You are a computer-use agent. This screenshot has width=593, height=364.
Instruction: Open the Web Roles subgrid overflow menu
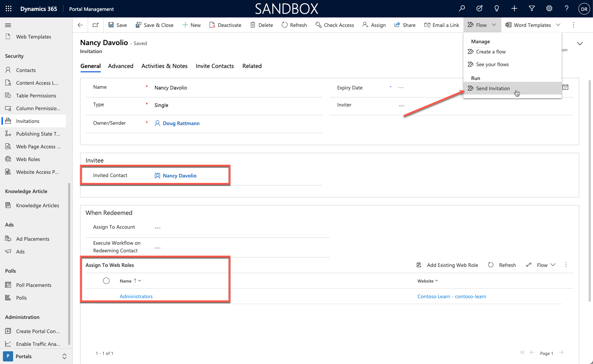point(566,265)
